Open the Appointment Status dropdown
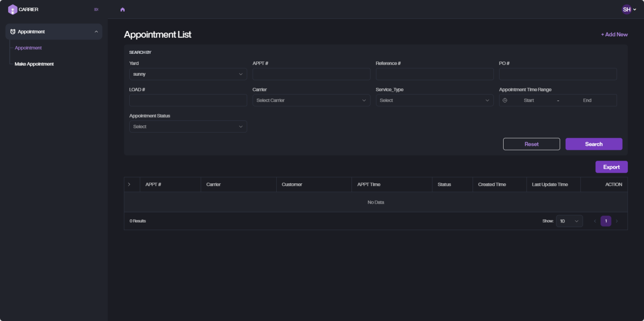This screenshot has width=644, height=321. pos(188,126)
